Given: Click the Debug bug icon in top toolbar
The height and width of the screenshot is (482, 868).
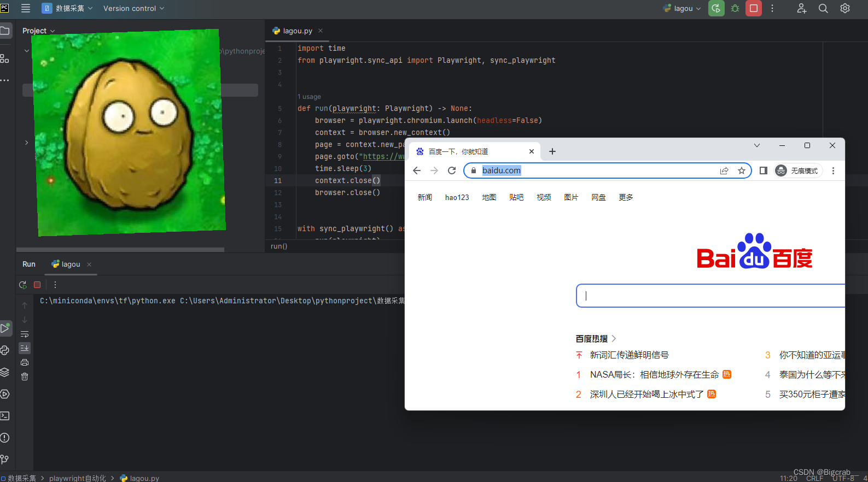Looking at the screenshot, I should tap(735, 8).
